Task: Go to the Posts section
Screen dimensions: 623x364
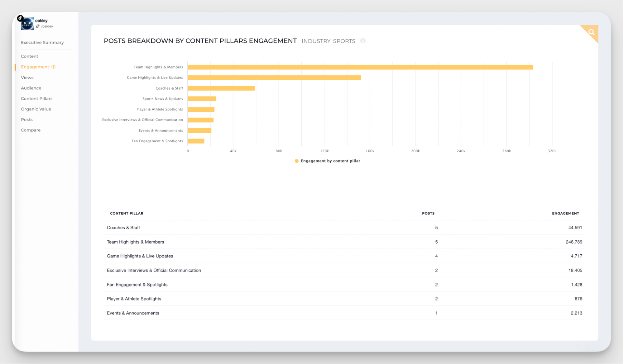Action: tap(26, 119)
